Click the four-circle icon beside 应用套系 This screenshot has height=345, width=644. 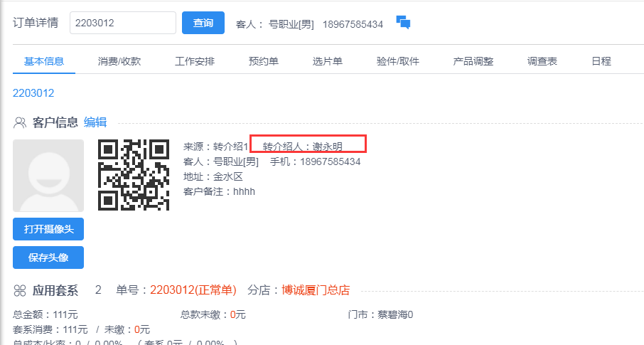(20, 291)
